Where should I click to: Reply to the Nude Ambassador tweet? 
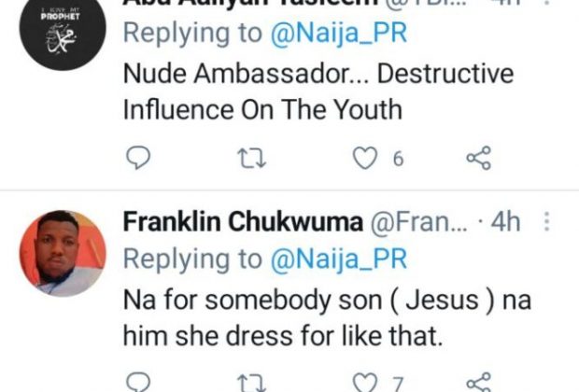[x=137, y=159]
